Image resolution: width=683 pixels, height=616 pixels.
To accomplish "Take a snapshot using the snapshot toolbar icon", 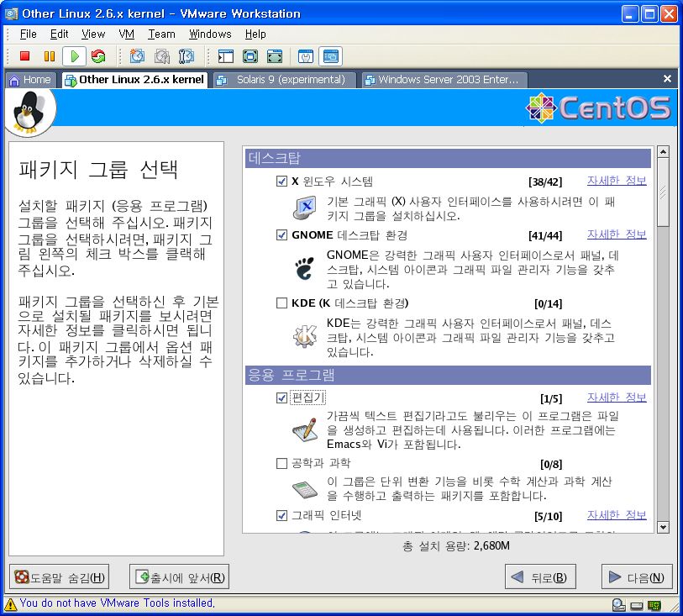I will point(137,56).
